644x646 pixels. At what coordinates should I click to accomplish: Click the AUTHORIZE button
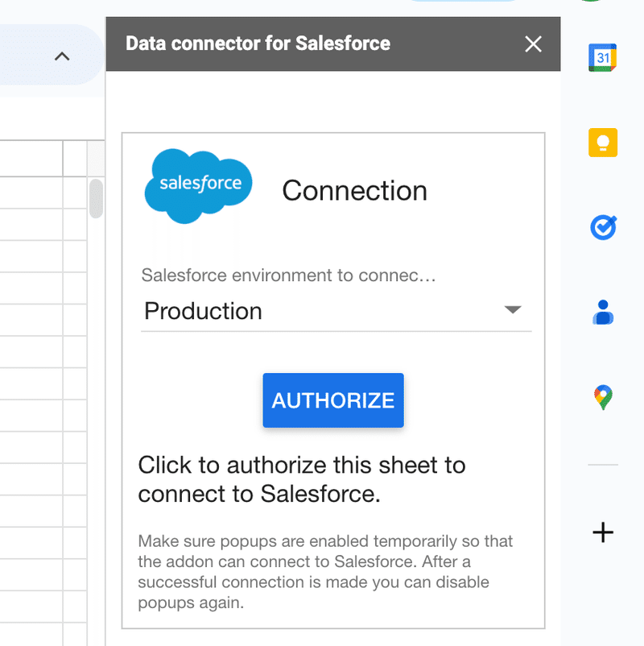[x=333, y=400]
